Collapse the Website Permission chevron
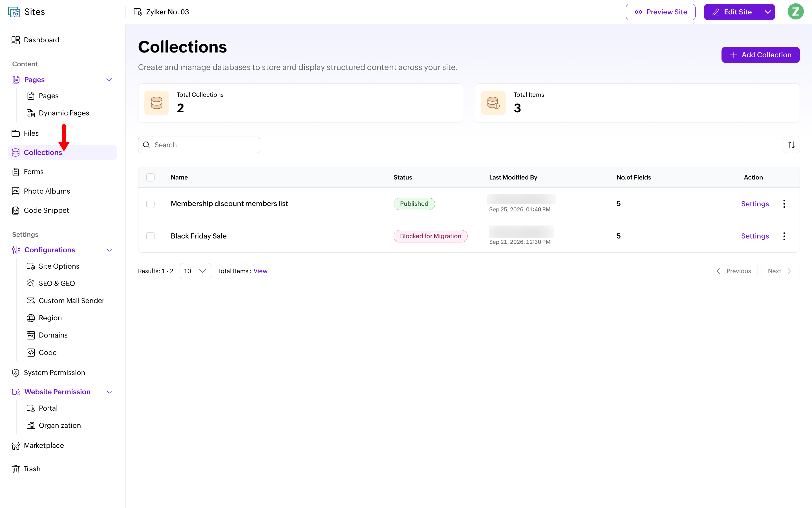 coord(109,392)
